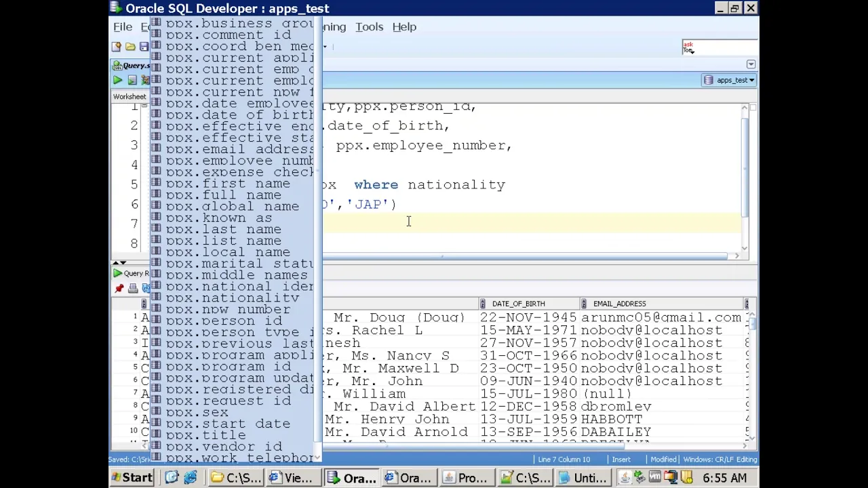The image size is (868, 488).
Task: Pick ppx.business_group from the suggestions
Action: coord(233,24)
